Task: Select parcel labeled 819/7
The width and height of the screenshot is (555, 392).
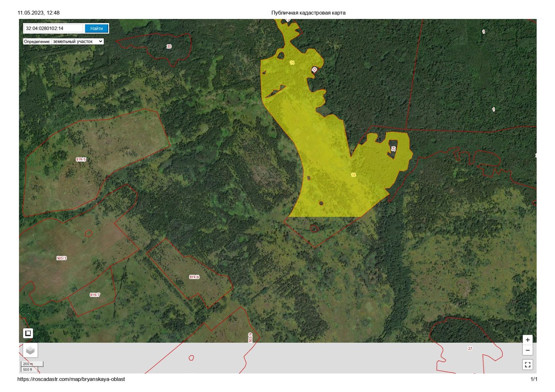Action: 95,295
